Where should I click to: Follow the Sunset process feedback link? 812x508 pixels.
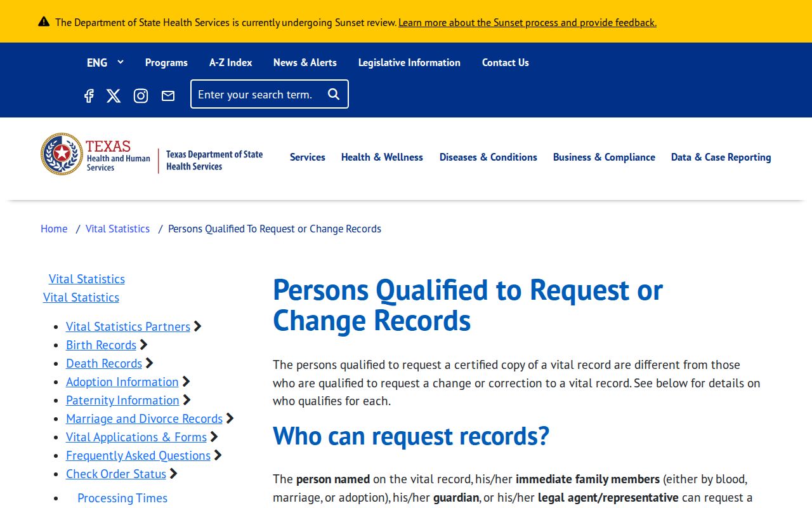527,22
